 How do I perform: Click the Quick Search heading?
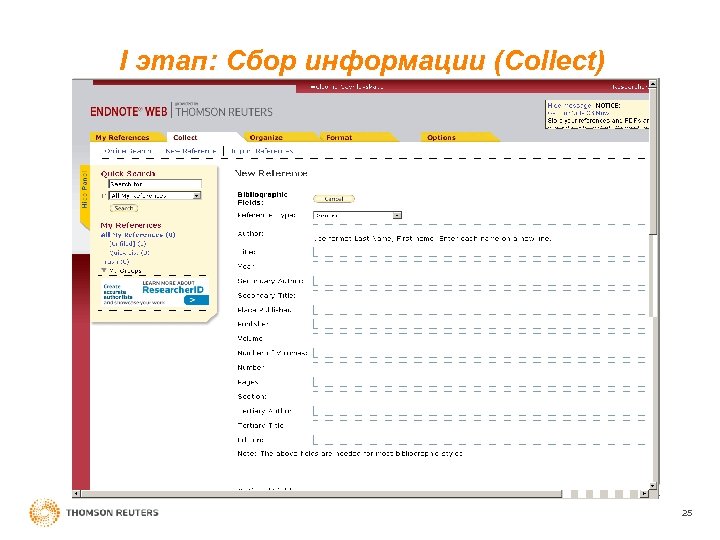coord(128,174)
